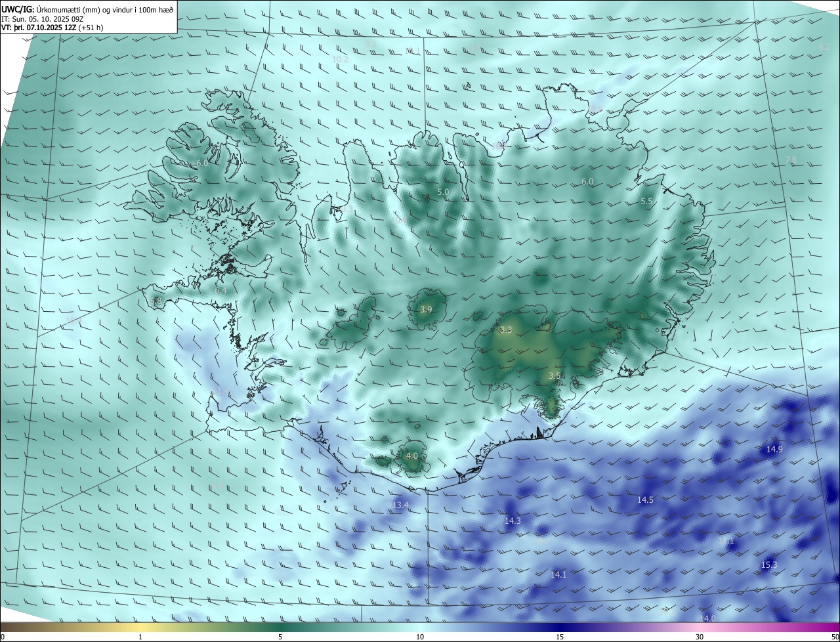Click the yellow band of the color scale
840x642 pixels.
tap(140, 627)
